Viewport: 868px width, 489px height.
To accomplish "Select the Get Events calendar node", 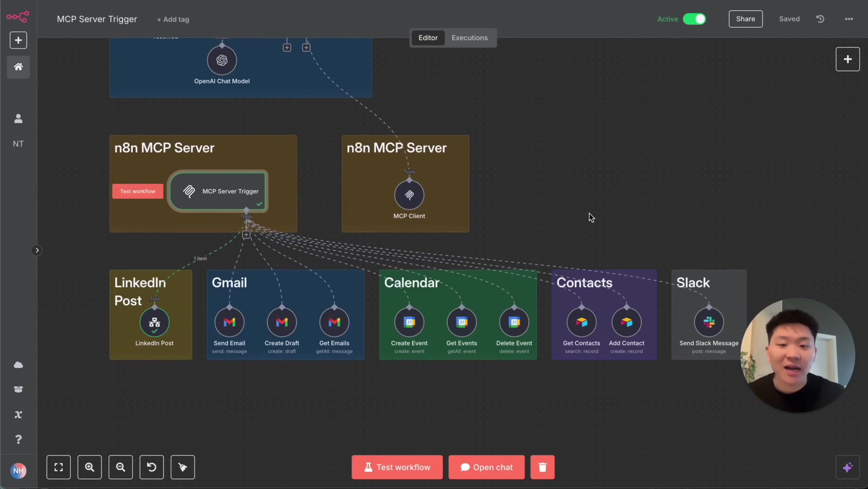I will [462, 322].
